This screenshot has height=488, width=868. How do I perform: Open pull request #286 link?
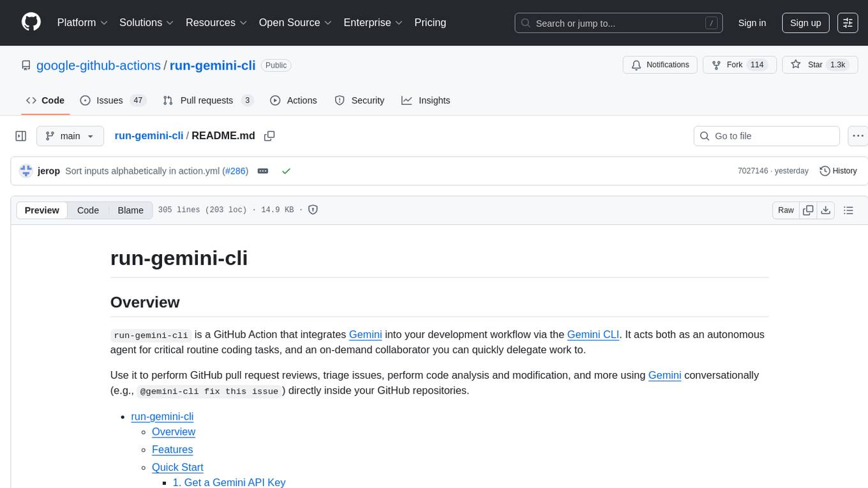click(x=235, y=171)
